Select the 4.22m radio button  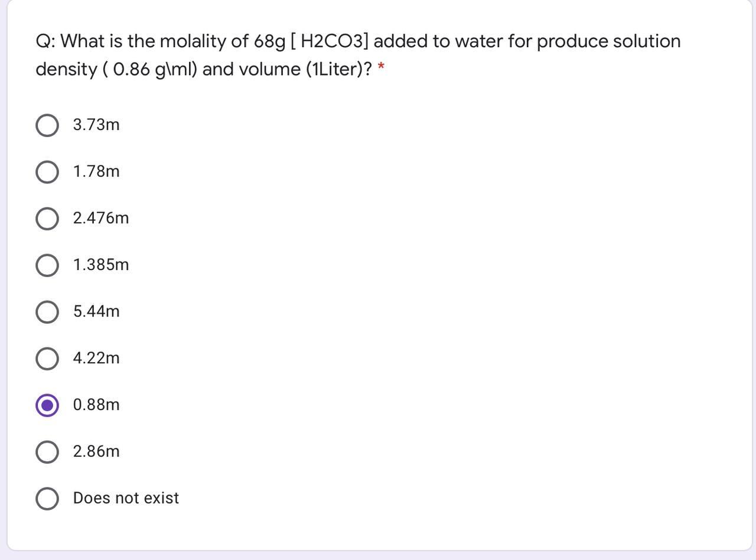(47, 358)
